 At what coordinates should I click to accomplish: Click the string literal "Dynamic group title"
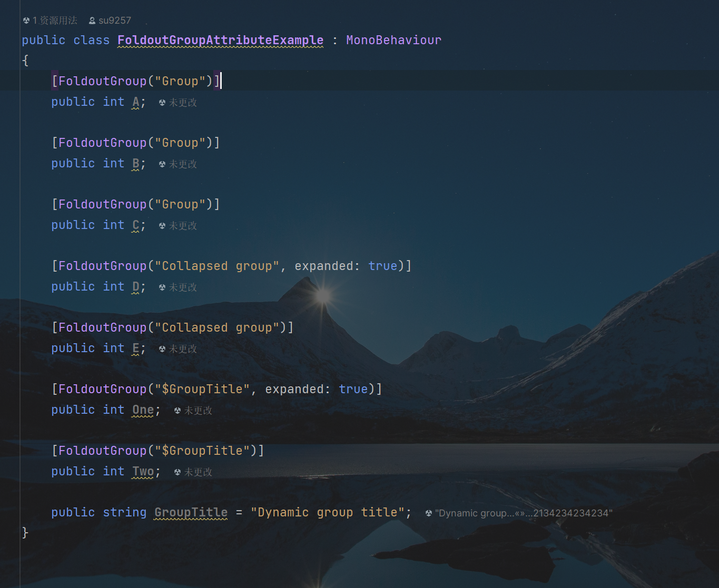pos(327,512)
